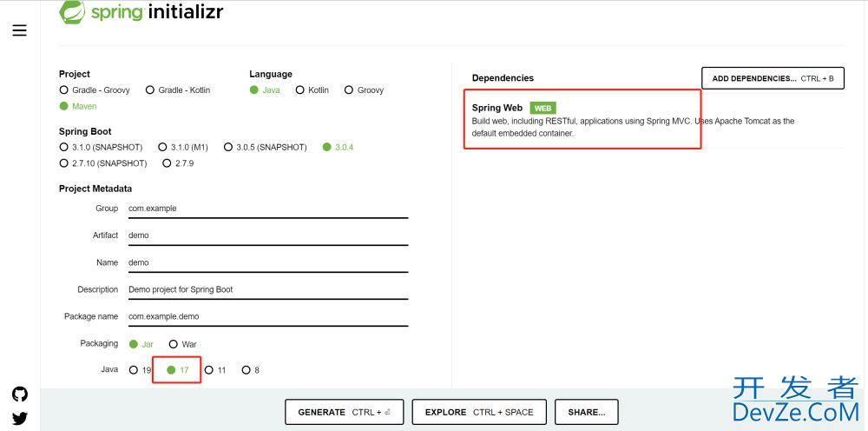The image size is (868, 431).
Task: Click the Spring Initializr logo
Action: tap(141, 12)
